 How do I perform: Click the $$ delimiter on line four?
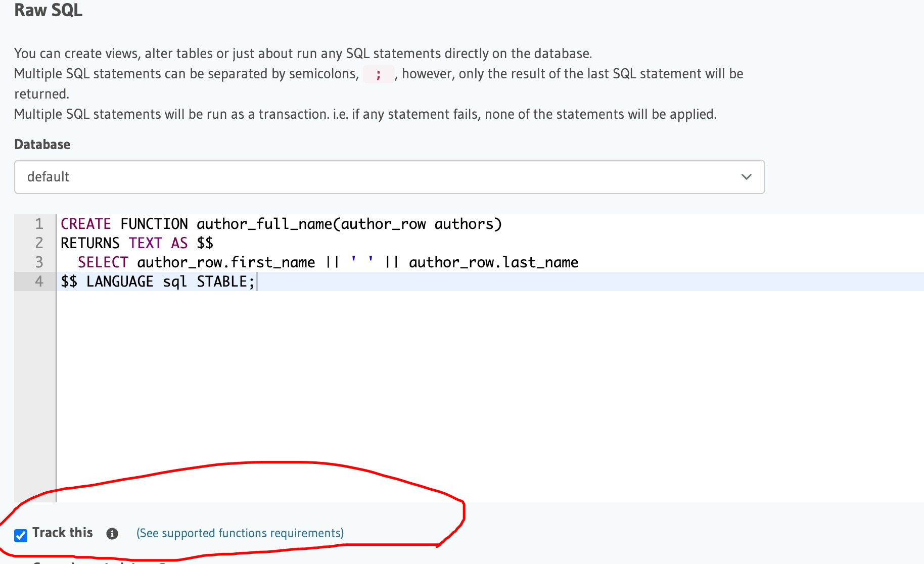pos(69,281)
